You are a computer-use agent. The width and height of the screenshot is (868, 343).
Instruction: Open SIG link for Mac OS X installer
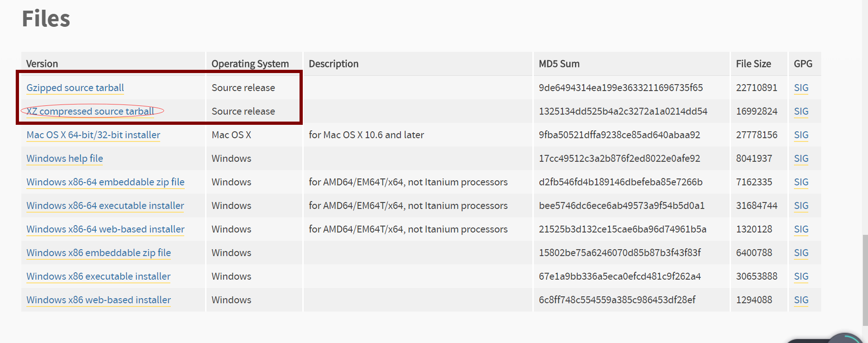click(x=801, y=135)
